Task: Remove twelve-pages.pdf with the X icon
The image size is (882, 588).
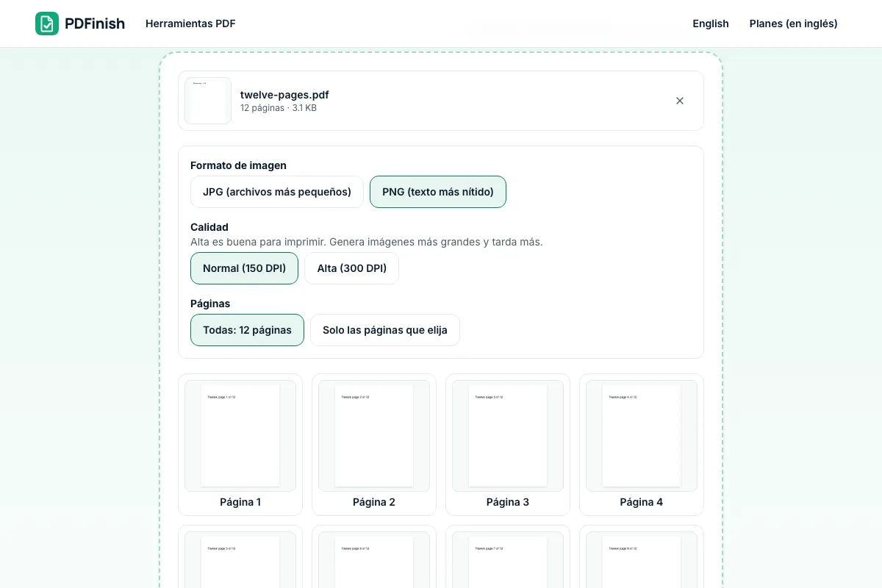Action: click(x=680, y=101)
